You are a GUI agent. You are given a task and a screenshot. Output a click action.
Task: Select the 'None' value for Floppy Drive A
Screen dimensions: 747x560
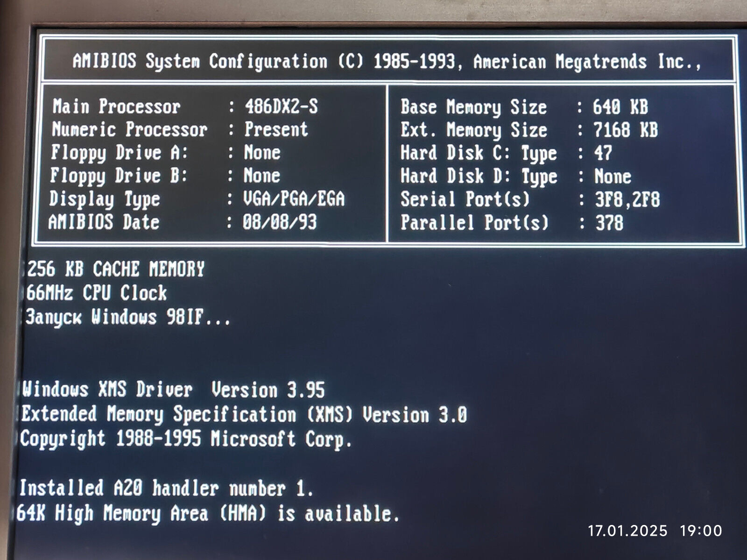point(262,152)
